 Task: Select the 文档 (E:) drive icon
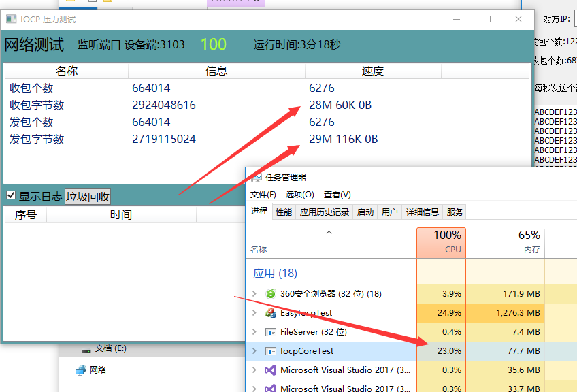[86, 349]
